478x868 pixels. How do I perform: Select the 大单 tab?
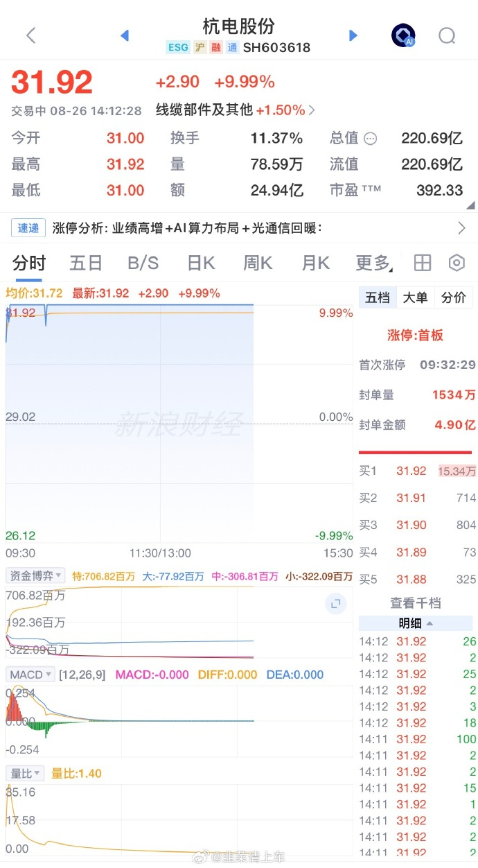415,297
